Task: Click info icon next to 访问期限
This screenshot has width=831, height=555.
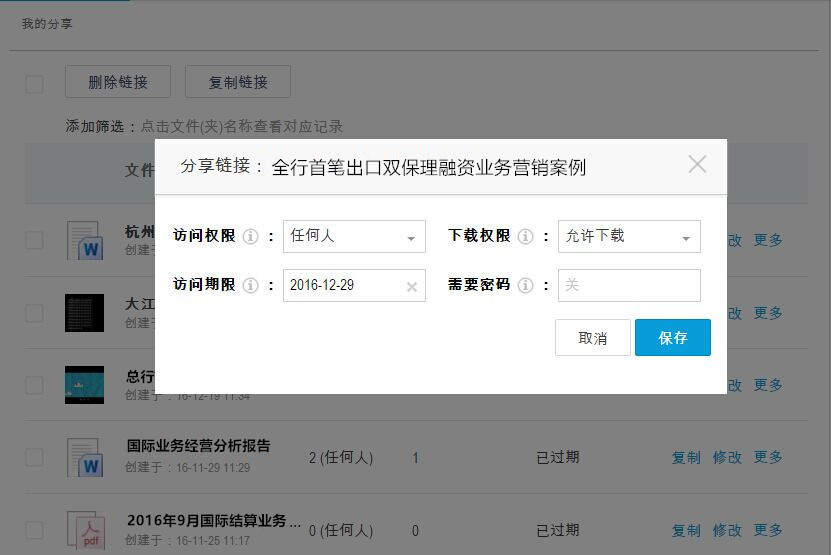Action: tap(251, 286)
